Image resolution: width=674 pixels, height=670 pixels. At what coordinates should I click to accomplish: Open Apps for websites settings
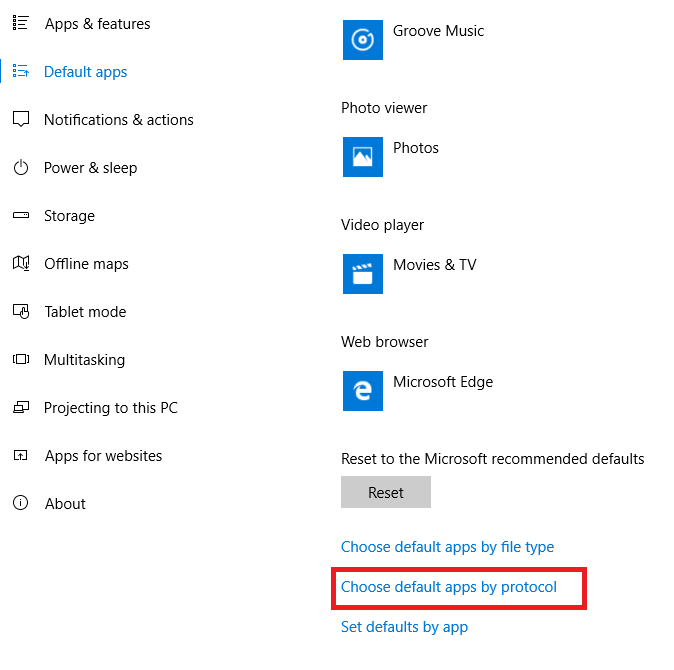103,456
